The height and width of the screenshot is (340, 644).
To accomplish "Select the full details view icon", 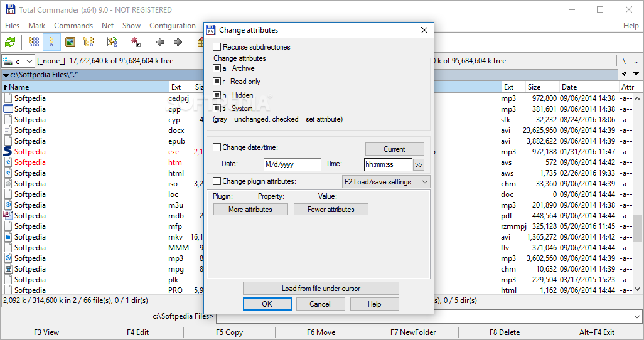I will [x=51, y=42].
